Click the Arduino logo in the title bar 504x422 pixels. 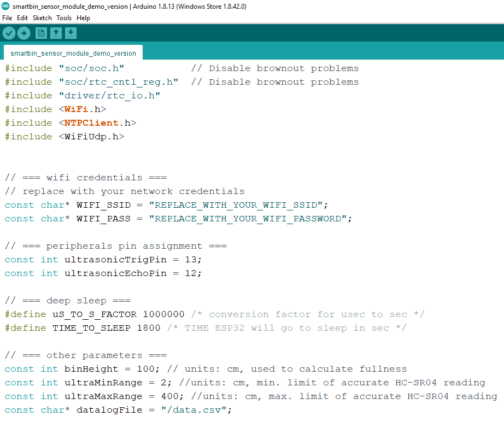(x=6, y=6)
